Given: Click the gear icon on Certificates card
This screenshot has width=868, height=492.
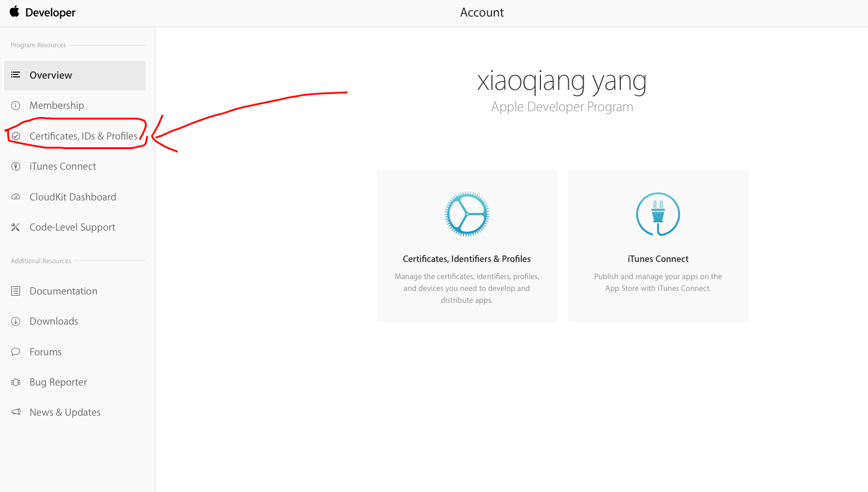Looking at the screenshot, I should tap(467, 214).
